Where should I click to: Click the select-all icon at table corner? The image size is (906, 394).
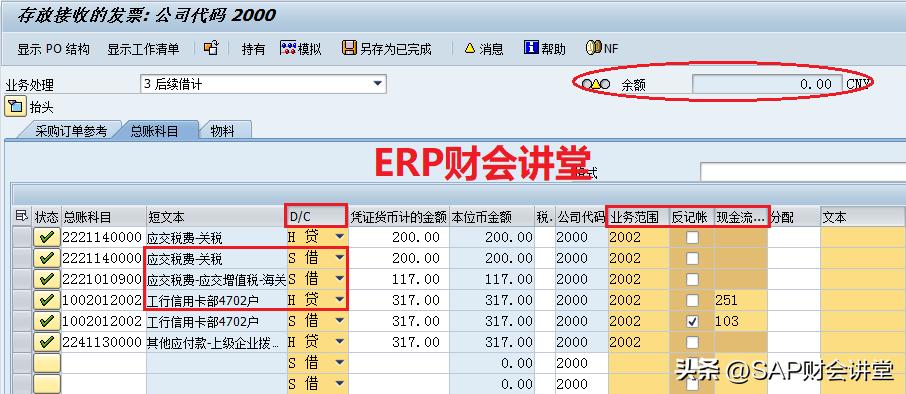[x=21, y=217]
